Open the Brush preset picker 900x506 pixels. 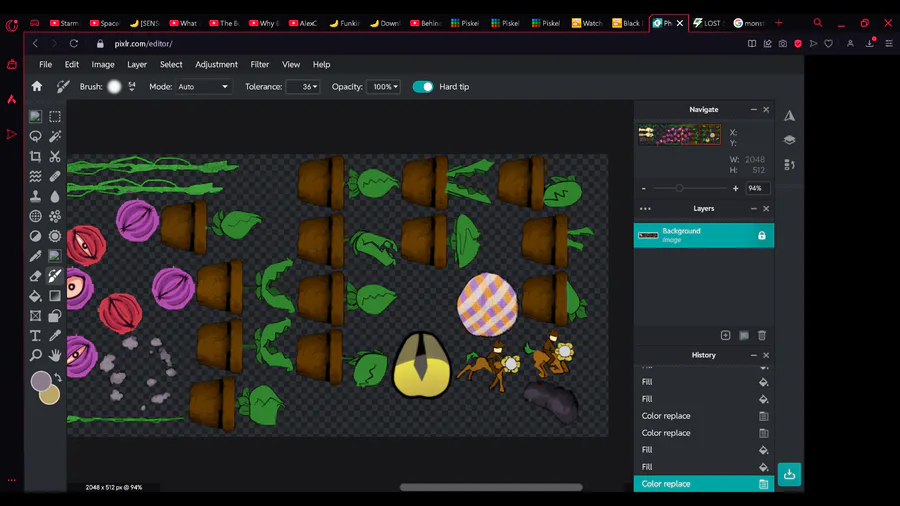[114, 87]
